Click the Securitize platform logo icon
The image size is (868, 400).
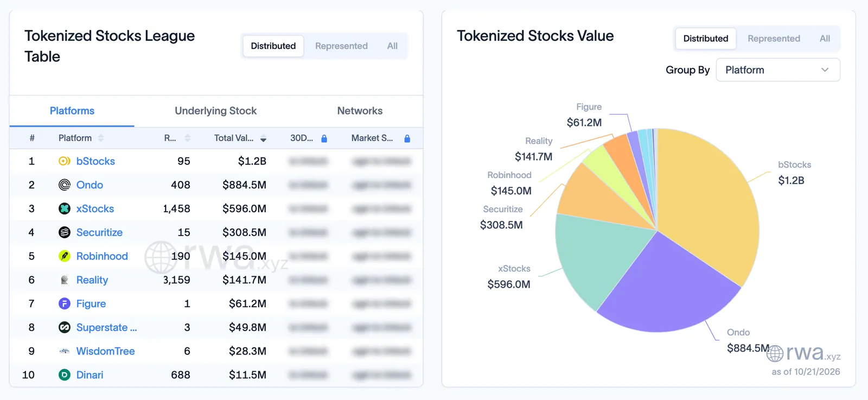64,232
